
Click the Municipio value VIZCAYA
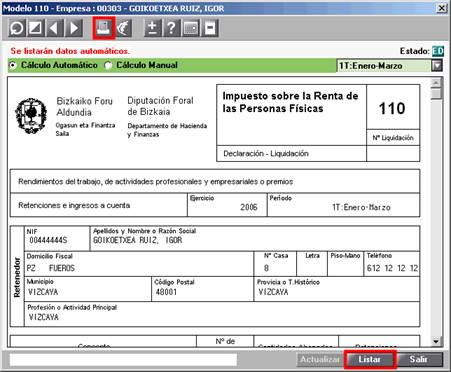click(x=43, y=292)
